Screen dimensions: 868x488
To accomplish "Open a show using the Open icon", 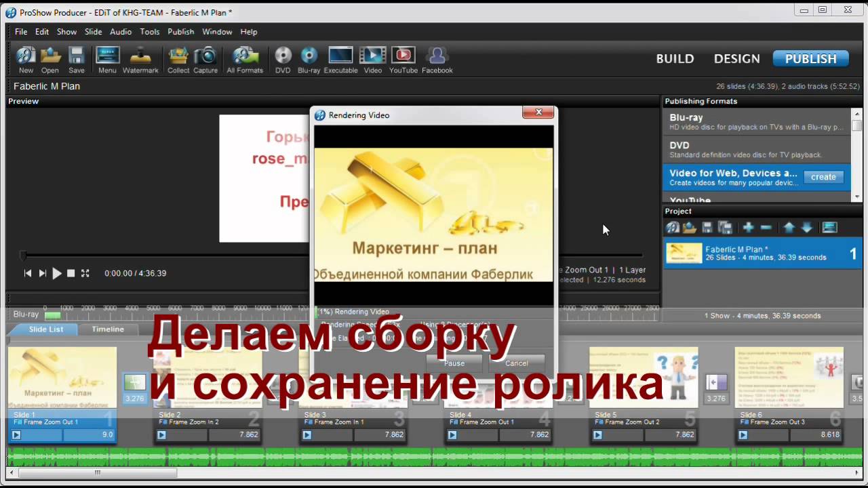I will click(x=50, y=60).
